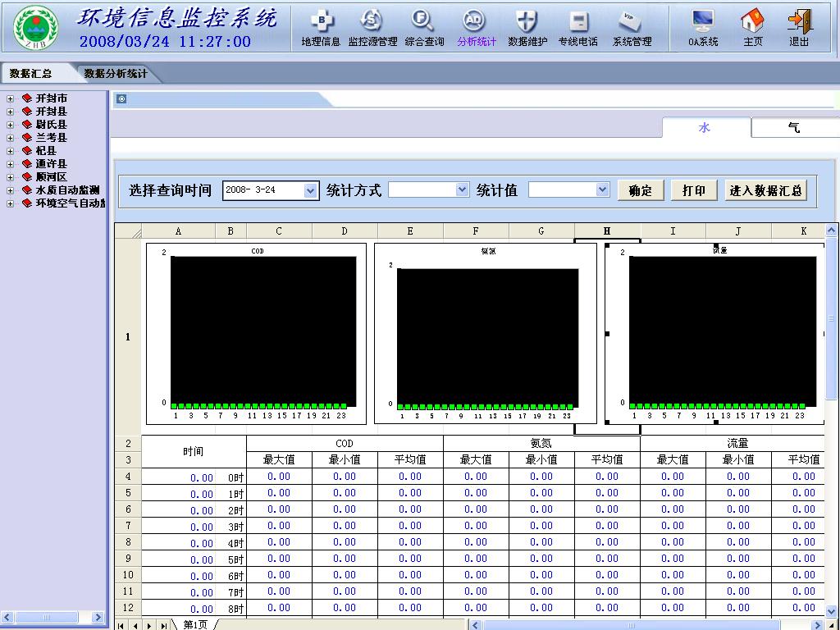Click the 确定 button
Image resolution: width=840 pixels, height=630 pixels.
[640, 190]
